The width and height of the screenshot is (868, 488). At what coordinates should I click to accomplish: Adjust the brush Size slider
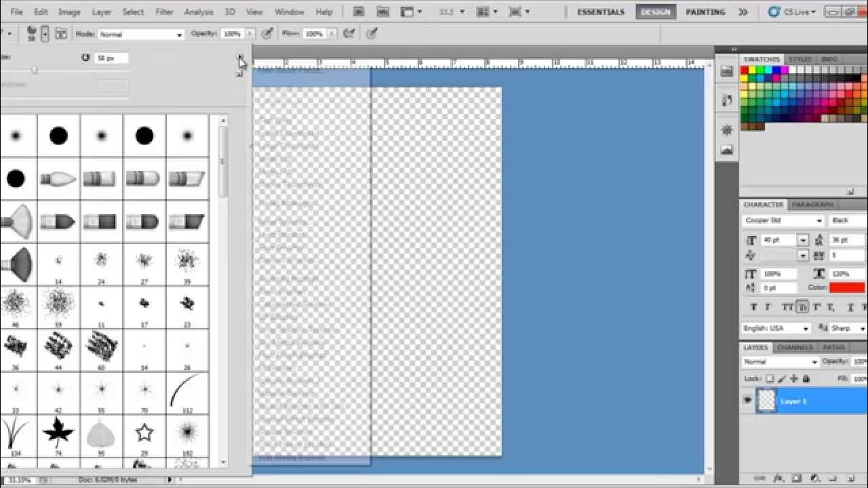[35, 70]
